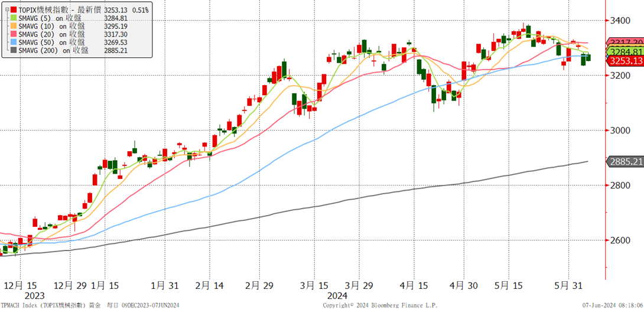Screen dimensions: 644x309
Task: Select the 'SMAVG (200) on 收盤' legend entry
Action: pyautogui.click(x=53, y=51)
